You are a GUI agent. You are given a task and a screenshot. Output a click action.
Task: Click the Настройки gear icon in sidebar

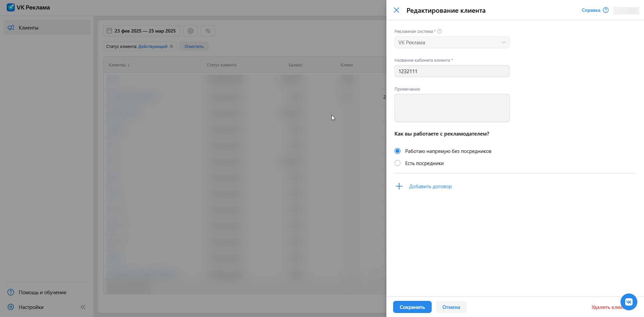[11, 307]
